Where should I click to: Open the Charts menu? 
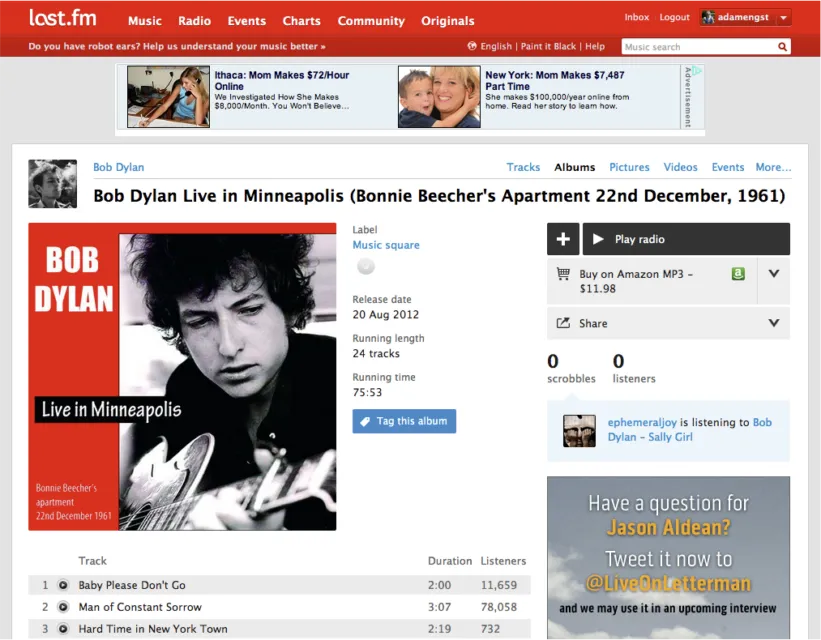301,21
